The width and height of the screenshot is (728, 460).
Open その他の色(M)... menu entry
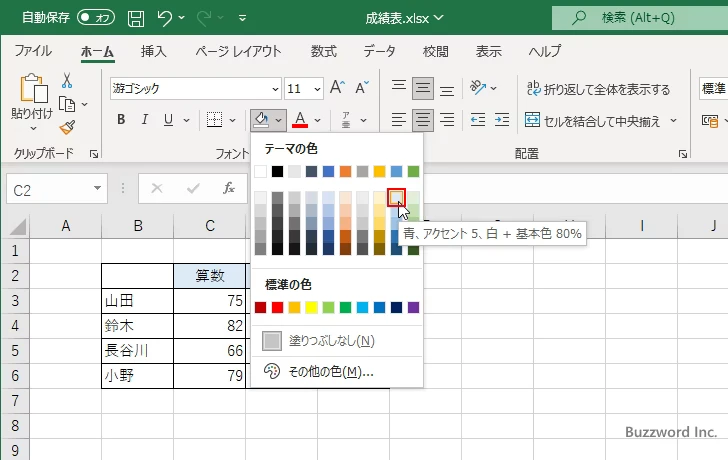click(x=337, y=371)
